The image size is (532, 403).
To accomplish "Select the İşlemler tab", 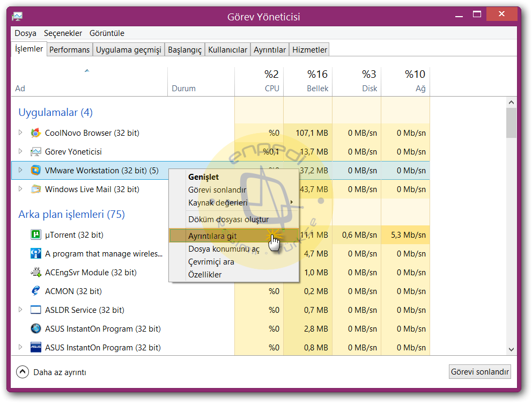I will pos(29,49).
